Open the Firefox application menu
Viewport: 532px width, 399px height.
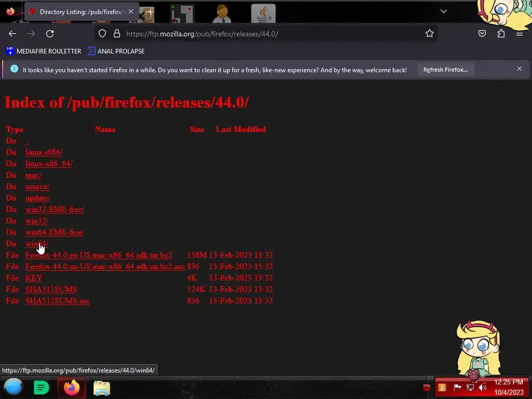pos(520,34)
